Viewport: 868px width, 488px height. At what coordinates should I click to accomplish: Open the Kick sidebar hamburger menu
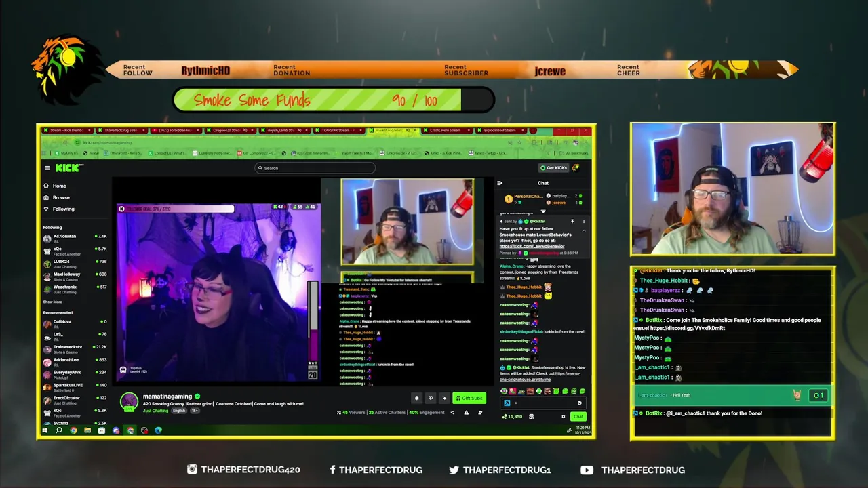(47, 168)
